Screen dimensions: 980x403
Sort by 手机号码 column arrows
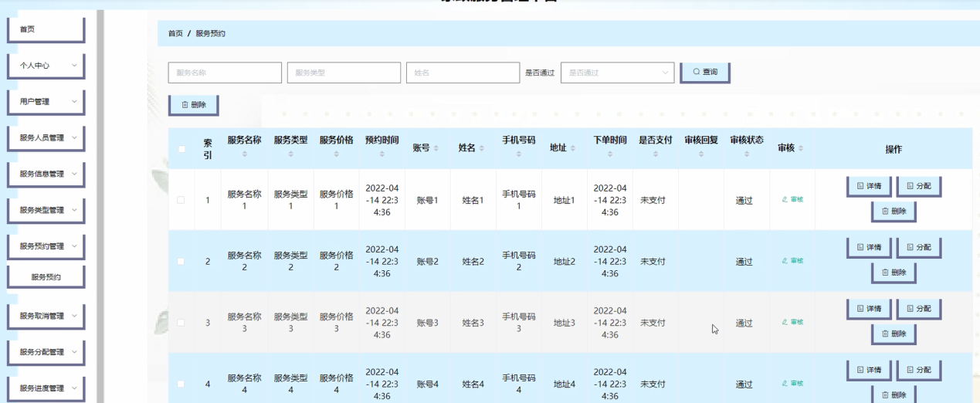[519, 155]
